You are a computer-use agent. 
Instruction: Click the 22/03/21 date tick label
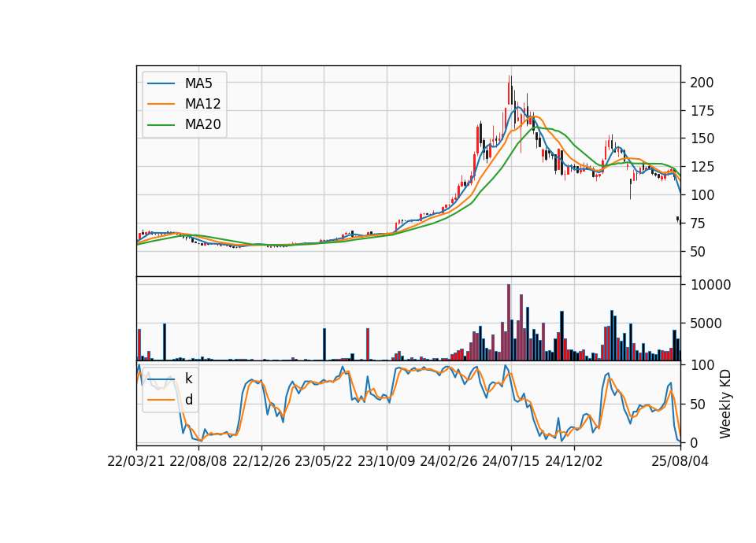pos(136,462)
